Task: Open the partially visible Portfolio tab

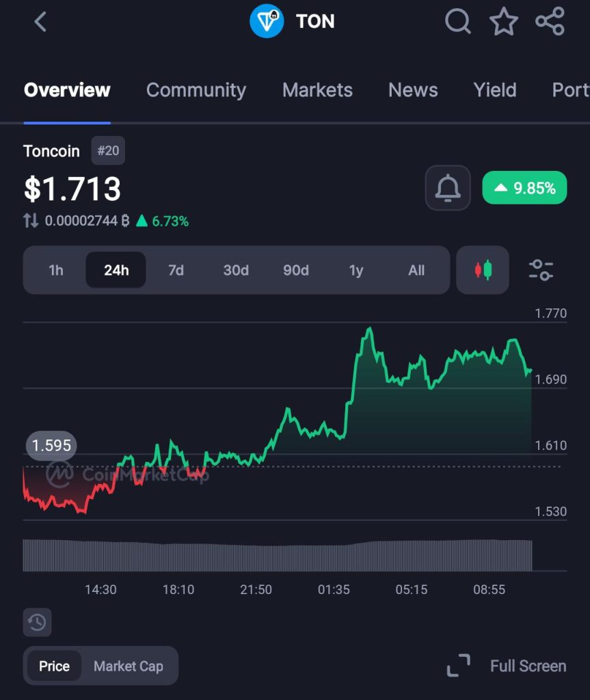Action: [x=571, y=90]
